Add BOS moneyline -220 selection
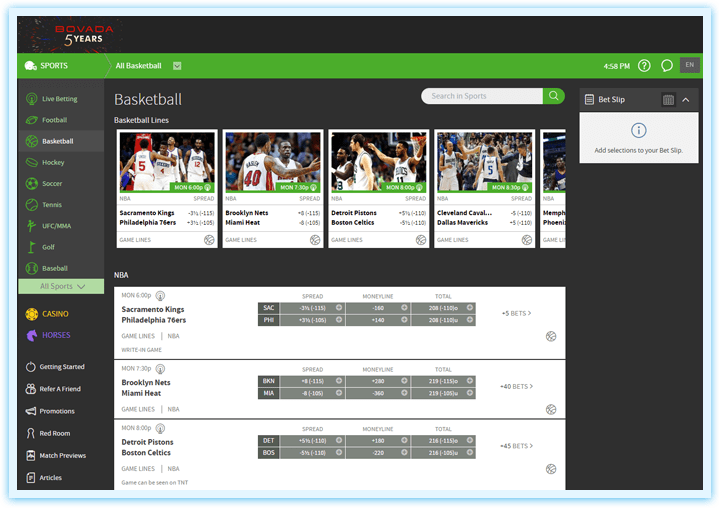This screenshot has width=719, height=509. pyautogui.click(x=378, y=453)
